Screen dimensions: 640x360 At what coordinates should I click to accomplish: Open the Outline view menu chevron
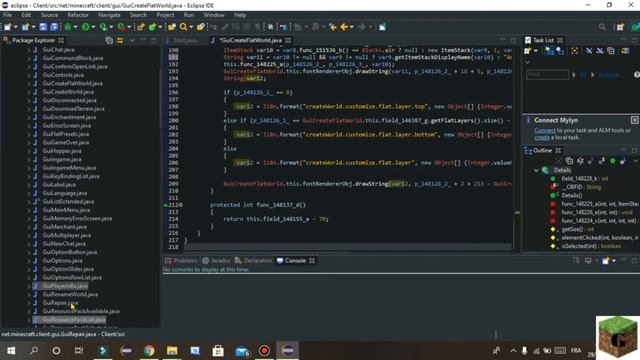[636, 161]
